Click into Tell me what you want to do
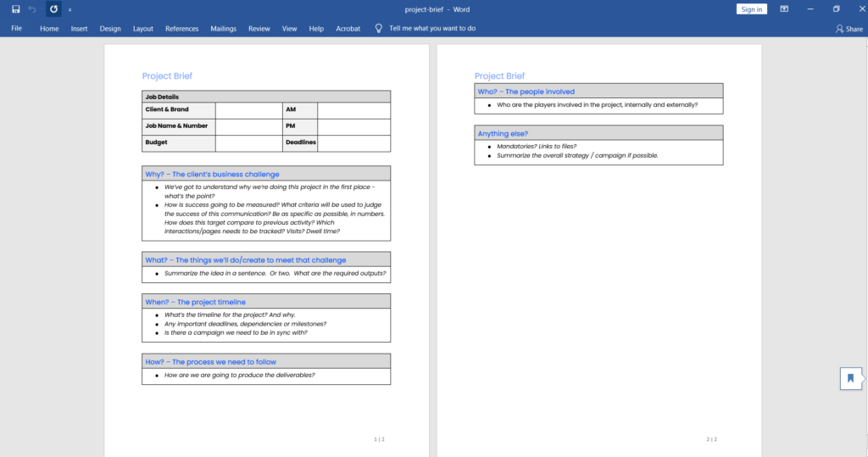Viewport: 868px width, 457px height. click(x=431, y=28)
